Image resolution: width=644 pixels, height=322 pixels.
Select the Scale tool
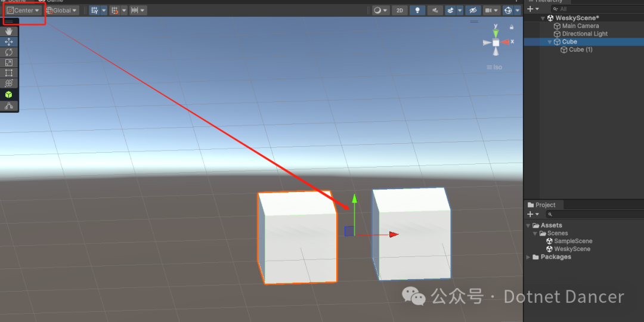8,63
